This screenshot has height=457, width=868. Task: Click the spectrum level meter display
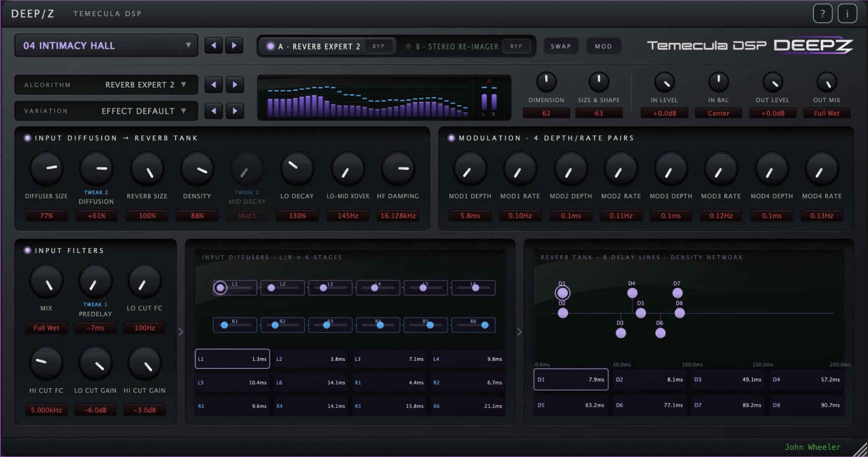(384, 98)
